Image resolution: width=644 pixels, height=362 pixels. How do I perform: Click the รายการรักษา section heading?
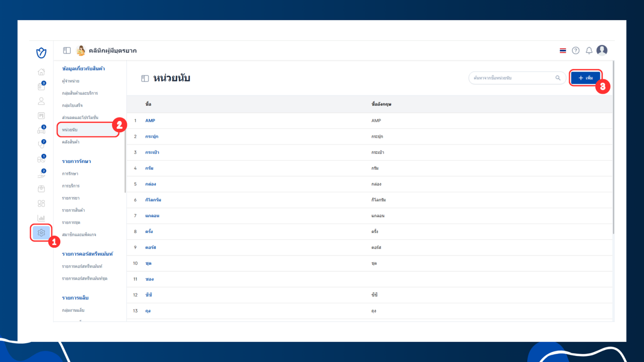click(76, 161)
